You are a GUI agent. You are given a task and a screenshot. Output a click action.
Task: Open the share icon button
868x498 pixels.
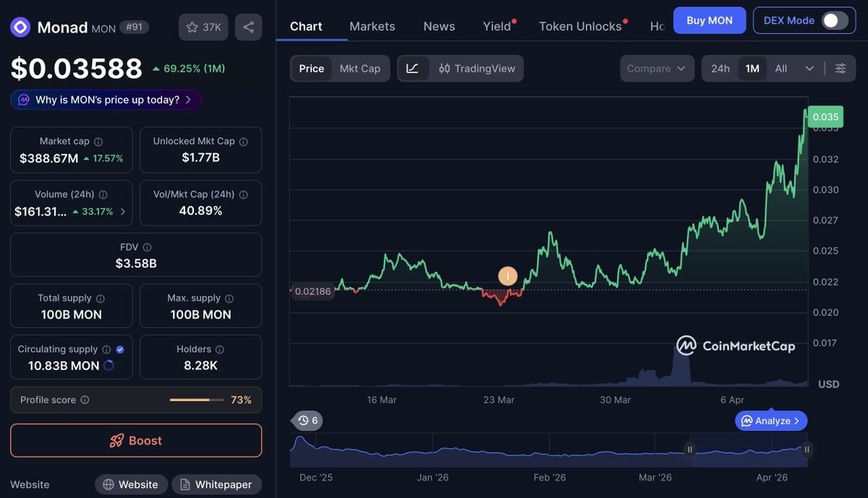pyautogui.click(x=248, y=27)
